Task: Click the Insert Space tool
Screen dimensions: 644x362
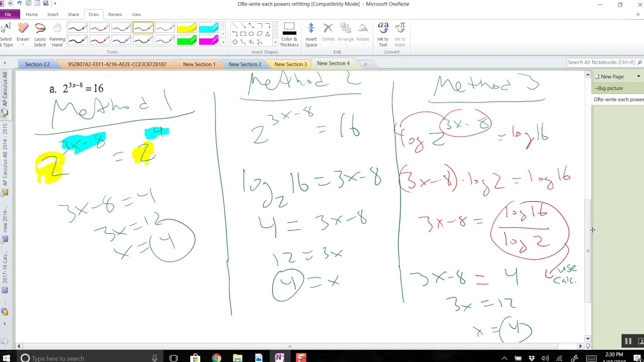Action: pyautogui.click(x=311, y=35)
